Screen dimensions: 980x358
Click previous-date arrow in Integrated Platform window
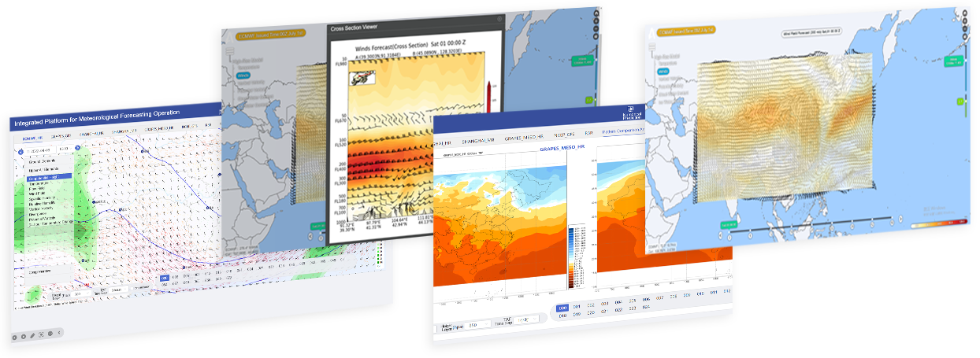20,152
